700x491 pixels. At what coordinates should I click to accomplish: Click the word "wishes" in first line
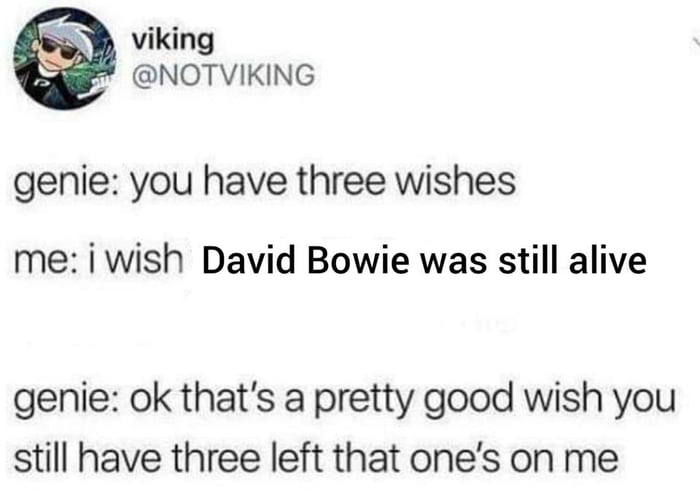pos(454,181)
